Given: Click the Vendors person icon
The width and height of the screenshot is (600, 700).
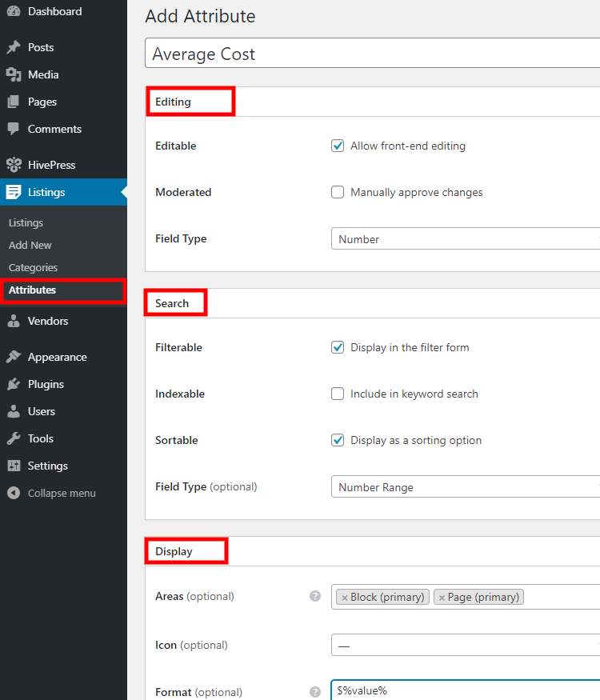Looking at the screenshot, I should tap(14, 321).
